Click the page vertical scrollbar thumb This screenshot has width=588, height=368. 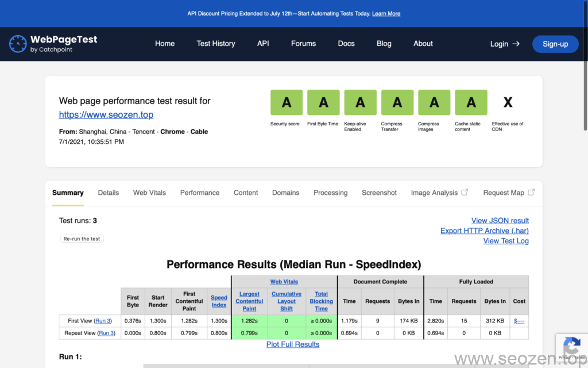tap(585, 66)
